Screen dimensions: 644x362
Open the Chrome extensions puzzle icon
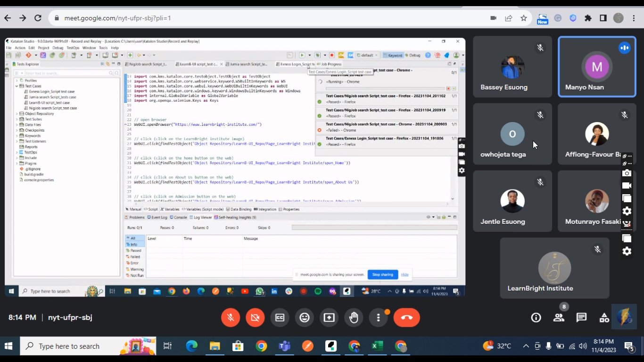tap(588, 18)
